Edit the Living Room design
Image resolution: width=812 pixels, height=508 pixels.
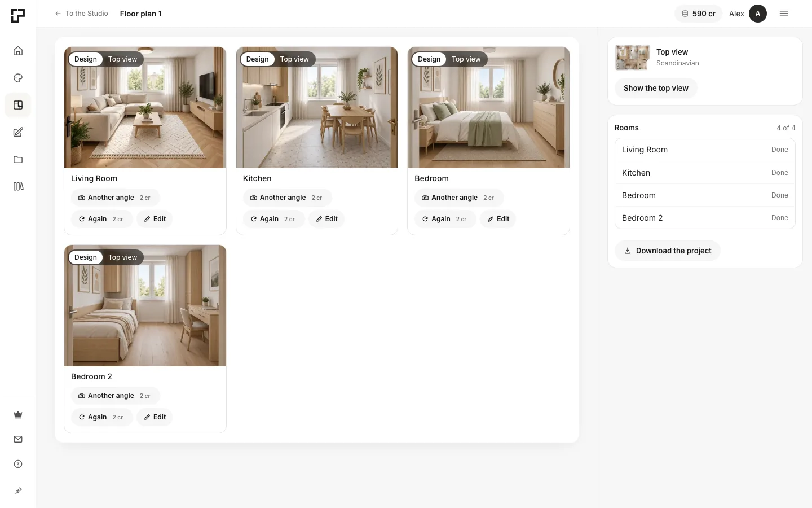point(155,219)
